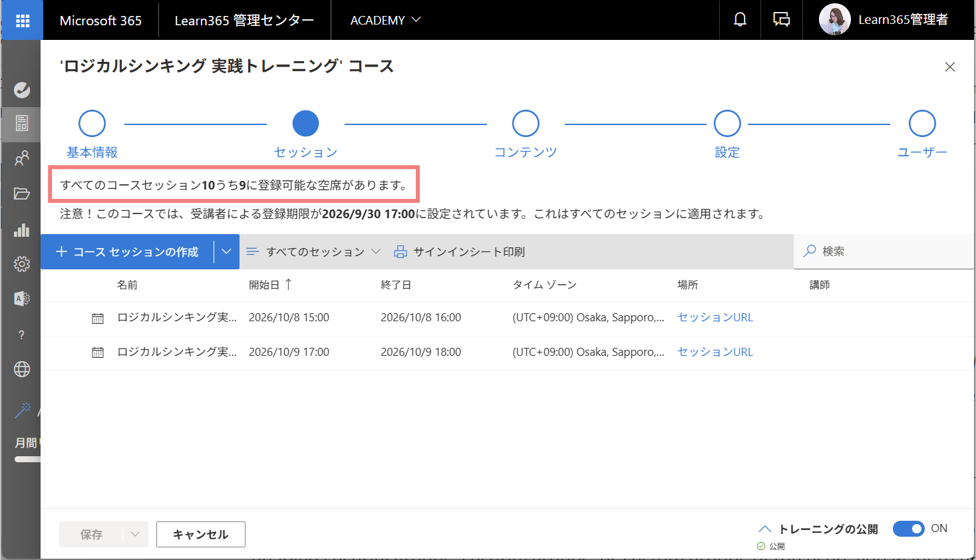Open セッションURL link for 2026/10/9 session
The height and width of the screenshot is (560, 976).
(715, 352)
